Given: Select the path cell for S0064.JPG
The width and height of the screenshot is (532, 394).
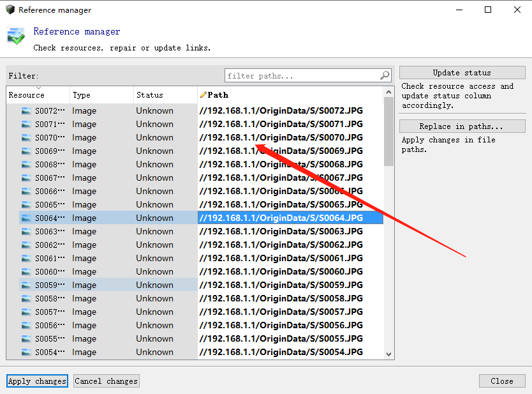Looking at the screenshot, I should click(x=290, y=218).
